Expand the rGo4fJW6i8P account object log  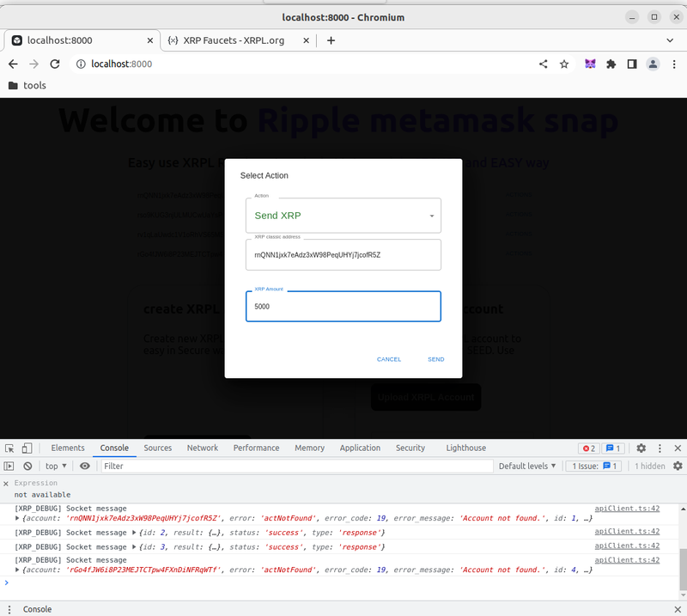[17, 570]
